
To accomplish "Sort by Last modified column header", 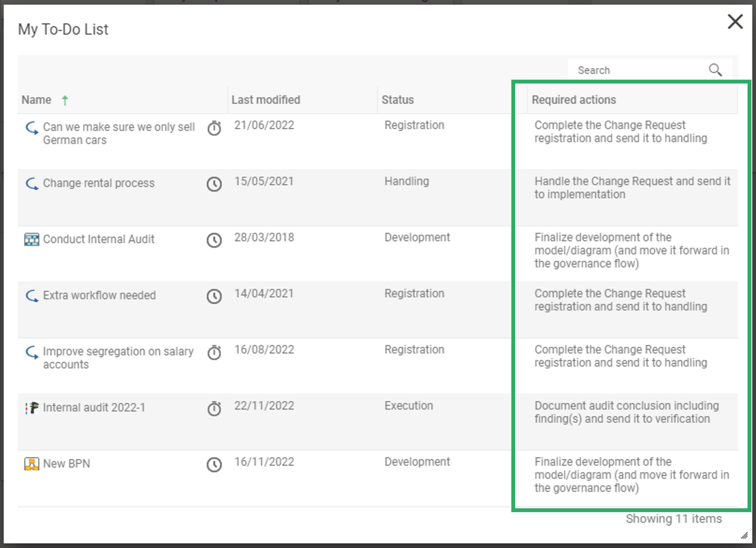I will [x=266, y=100].
